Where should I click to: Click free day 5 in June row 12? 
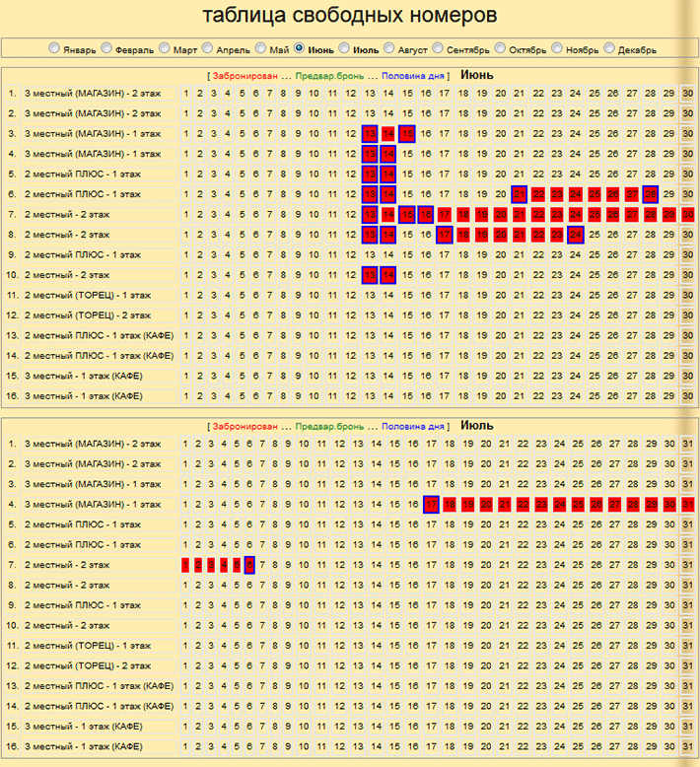click(x=242, y=315)
